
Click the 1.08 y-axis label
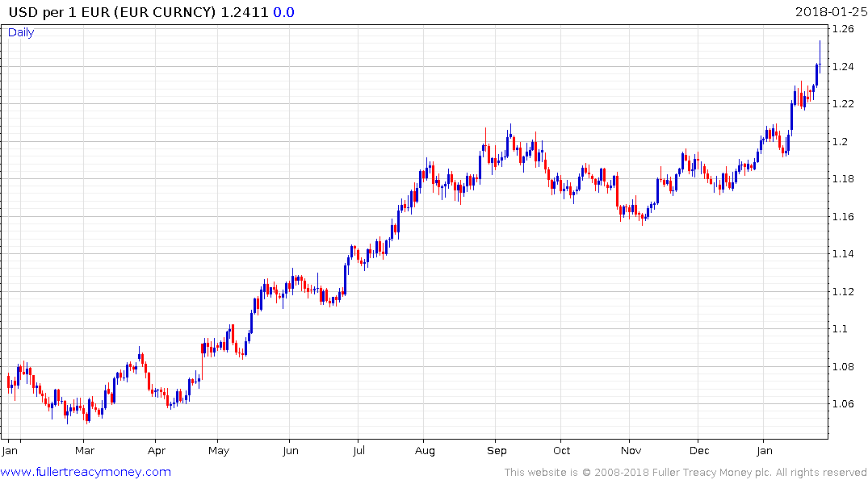pyautogui.click(x=843, y=366)
